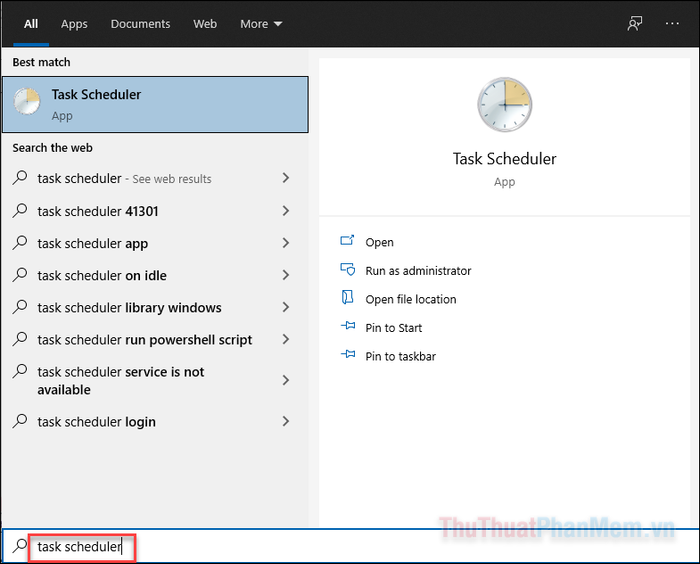700x564 pixels.
Task: Switch to the Apps tab
Action: coord(74,24)
